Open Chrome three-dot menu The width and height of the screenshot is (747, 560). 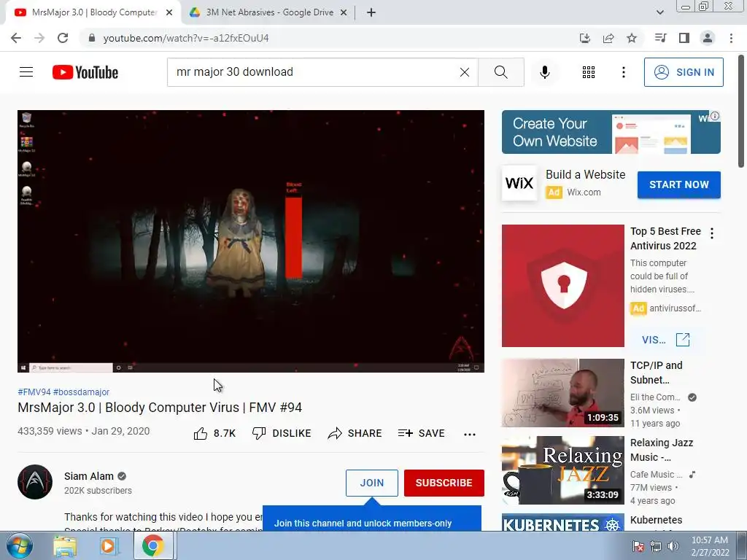pyautogui.click(x=731, y=38)
